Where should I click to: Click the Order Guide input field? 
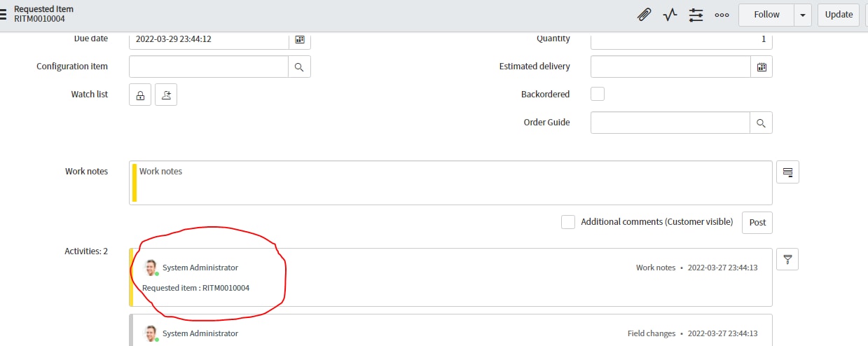click(x=670, y=123)
